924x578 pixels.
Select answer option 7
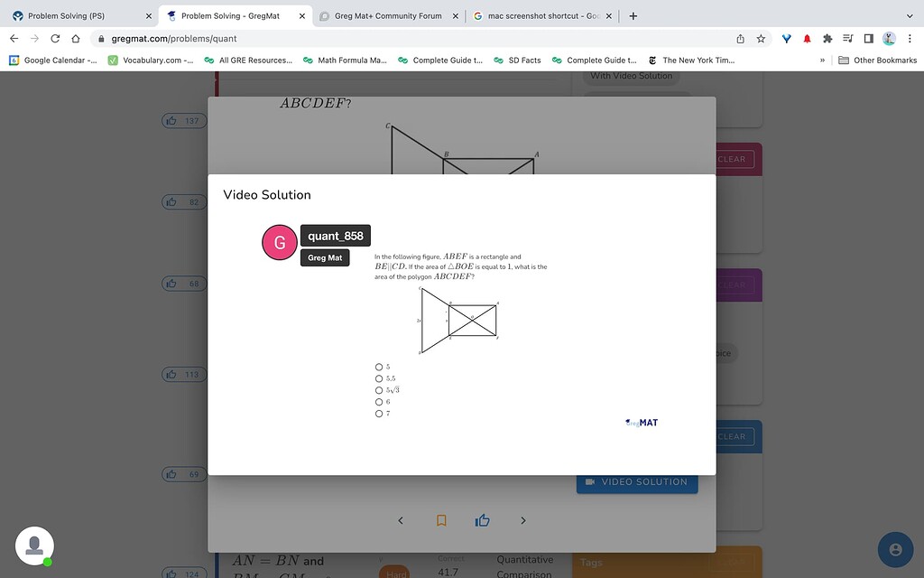(379, 414)
